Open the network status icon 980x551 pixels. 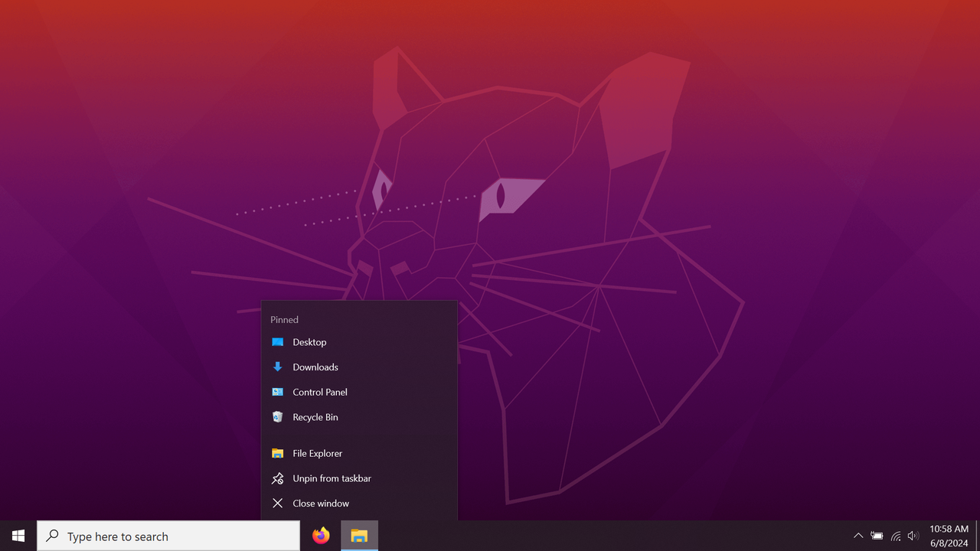click(895, 536)
